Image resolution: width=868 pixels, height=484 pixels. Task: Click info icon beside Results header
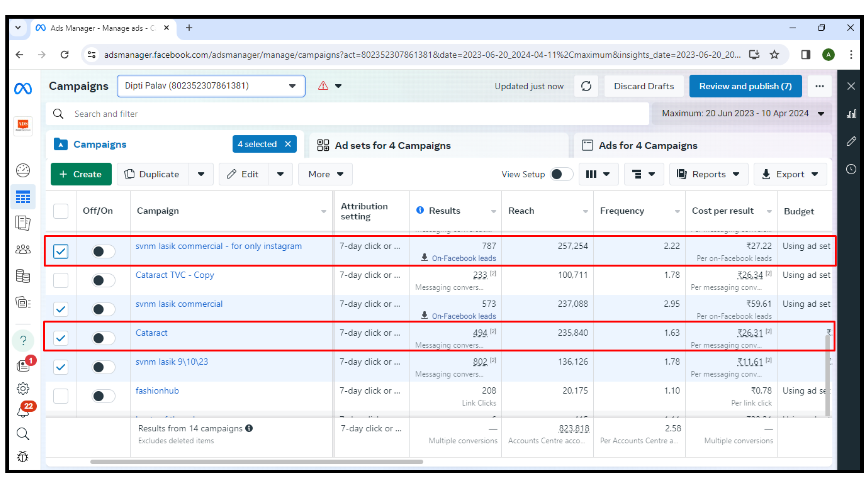coord(420,210)
